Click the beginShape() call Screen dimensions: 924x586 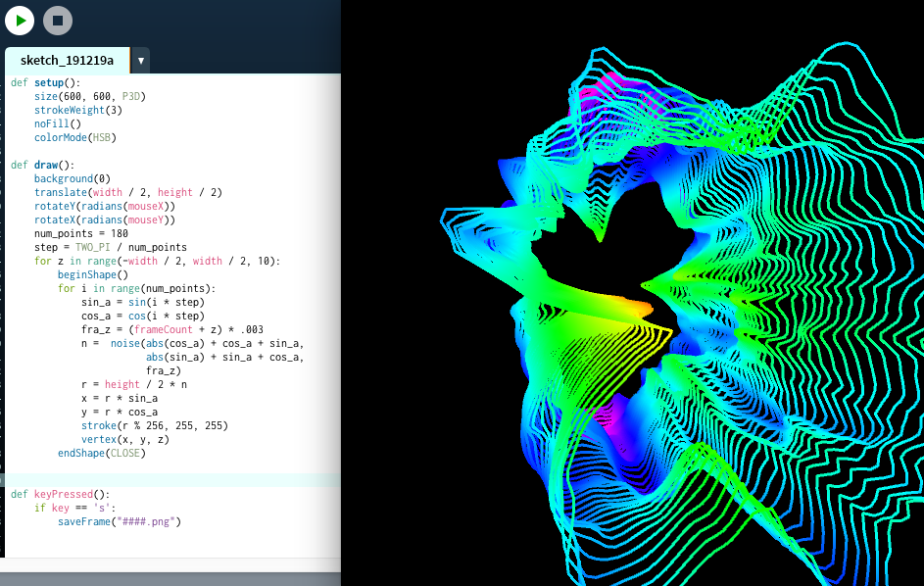click(x=92, y=275)
